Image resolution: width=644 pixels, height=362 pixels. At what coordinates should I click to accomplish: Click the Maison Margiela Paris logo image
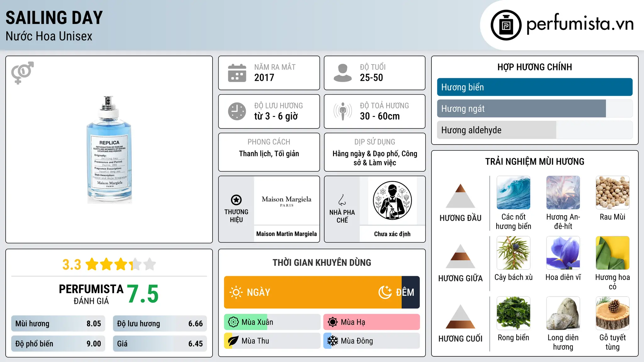286,201
